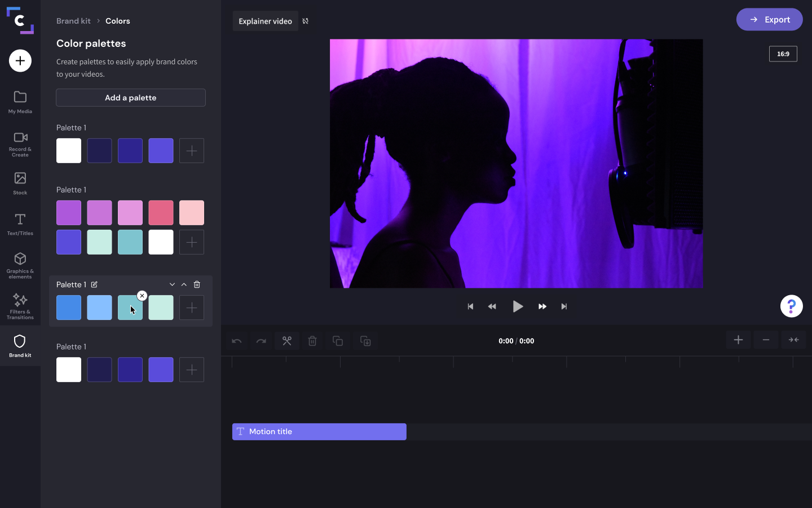Move palette down with chevron-down arrow
Viewport: 812px width, 508px height.
[172, 284]
